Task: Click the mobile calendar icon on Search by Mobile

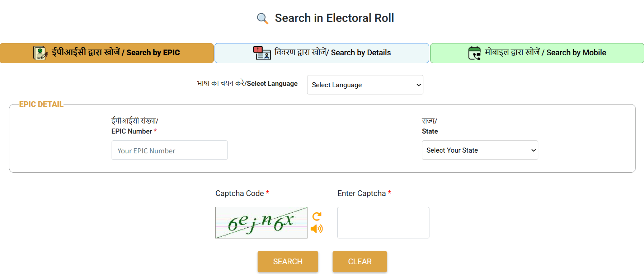Action: tap(474, 53)
